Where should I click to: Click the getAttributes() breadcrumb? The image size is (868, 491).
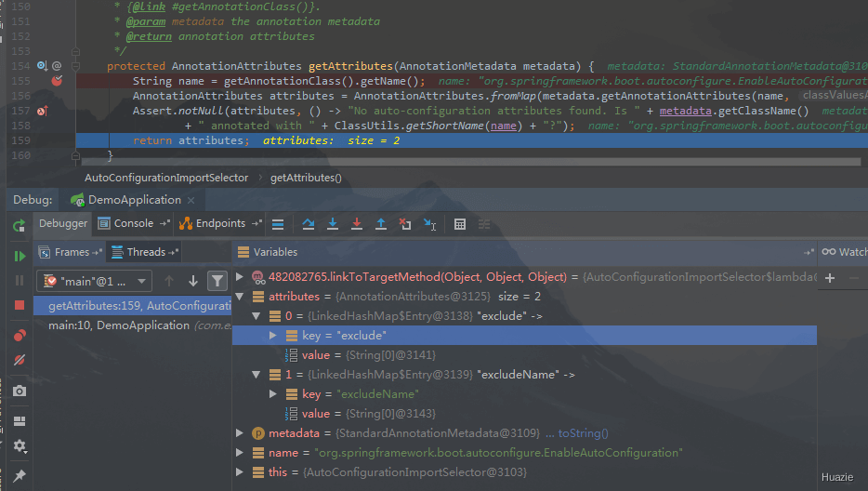click(x=306, y=178)
